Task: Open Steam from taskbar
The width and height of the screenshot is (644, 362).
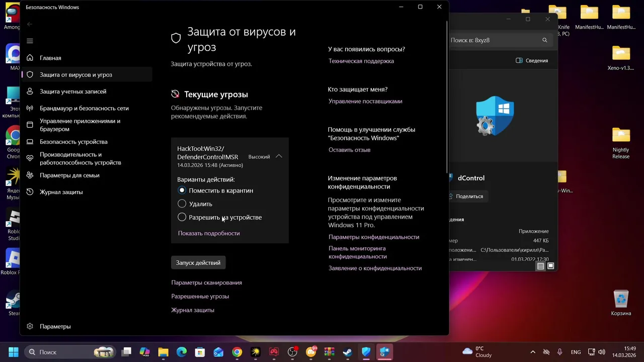Action: point(348,352)
